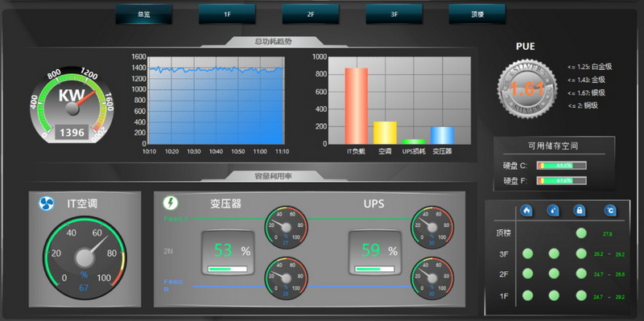Switch to the 总览 tab
644x321 pixels.
tap(144, 14)
